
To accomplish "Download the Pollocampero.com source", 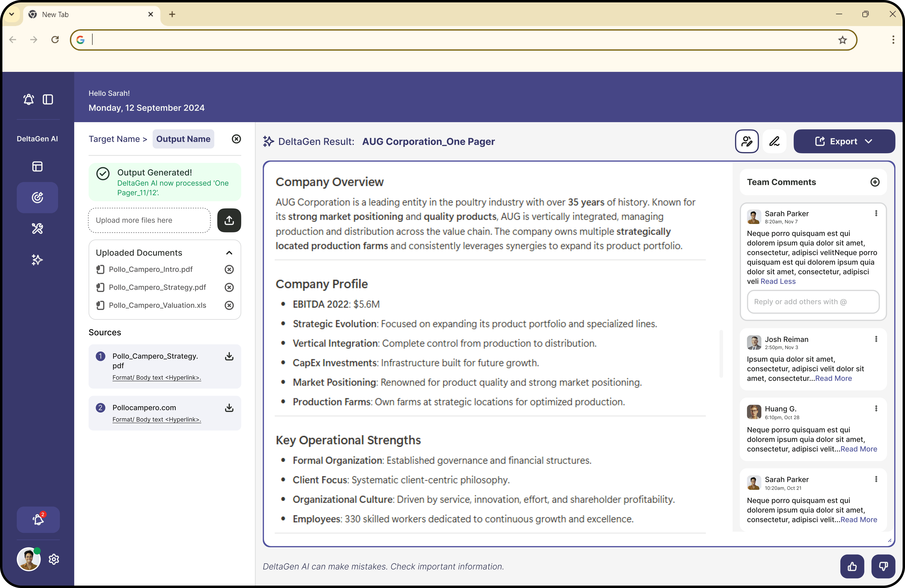I will [x=229, y=408].
